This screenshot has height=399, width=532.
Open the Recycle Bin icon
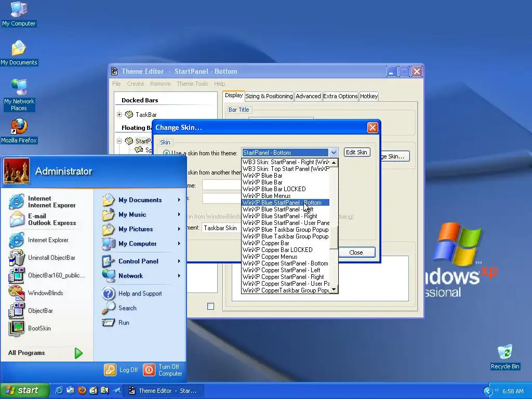click(x=505, y=357)
